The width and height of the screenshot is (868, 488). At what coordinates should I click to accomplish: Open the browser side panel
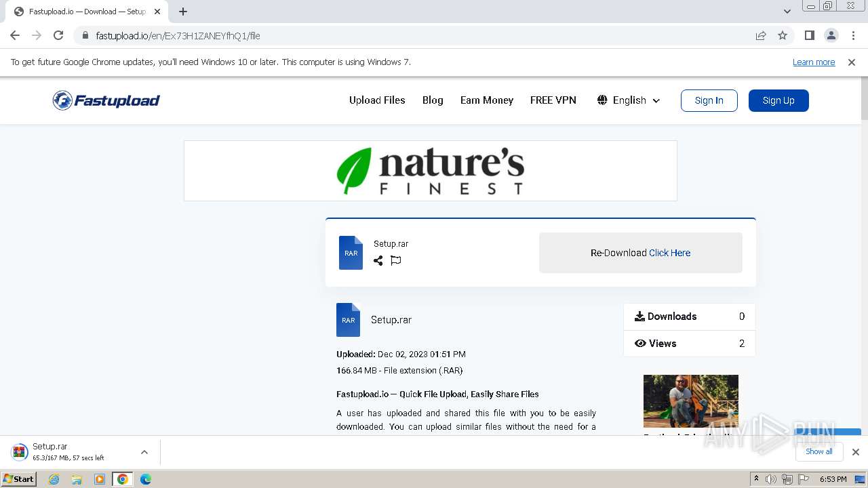[809, 35]
